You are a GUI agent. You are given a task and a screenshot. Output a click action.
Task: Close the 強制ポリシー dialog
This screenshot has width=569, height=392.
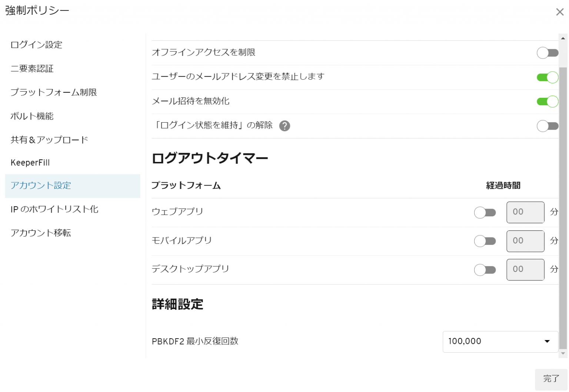click(560, 11)
